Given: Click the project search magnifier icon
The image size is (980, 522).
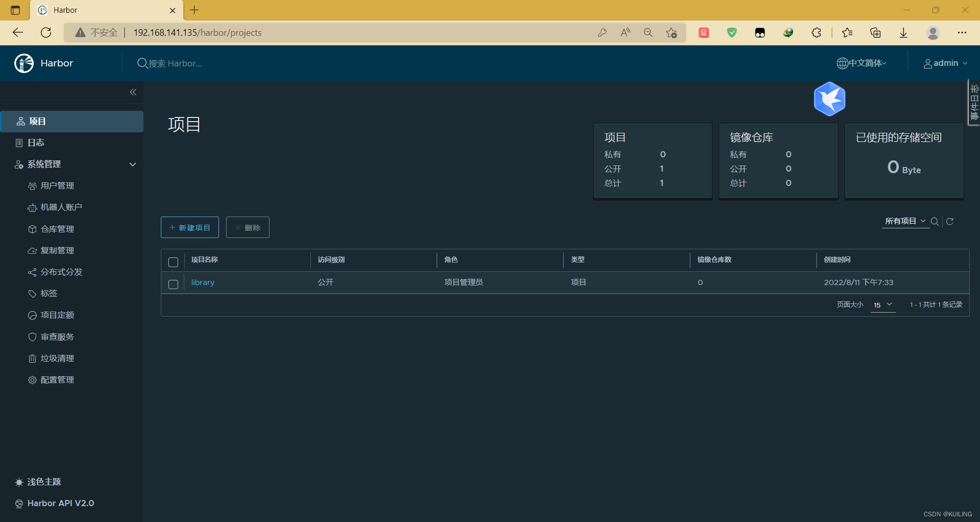Looking at the screenshot, I should (935, 221).
